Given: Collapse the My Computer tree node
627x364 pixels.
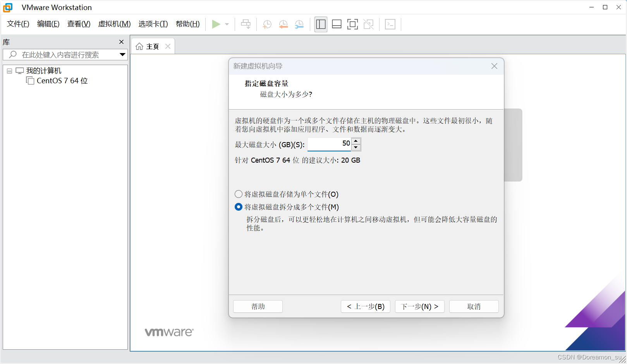Looking at the screenshot, I should [10, 71].
